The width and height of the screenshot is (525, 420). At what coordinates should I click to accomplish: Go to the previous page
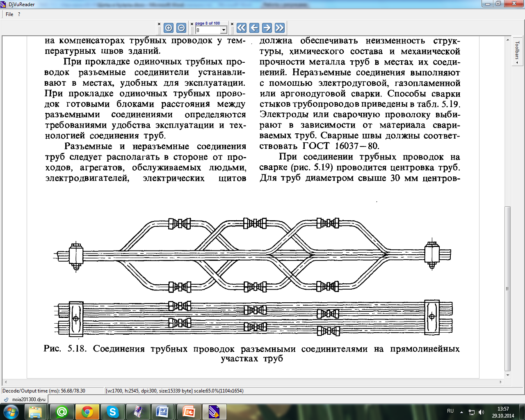tap(254, 28)
